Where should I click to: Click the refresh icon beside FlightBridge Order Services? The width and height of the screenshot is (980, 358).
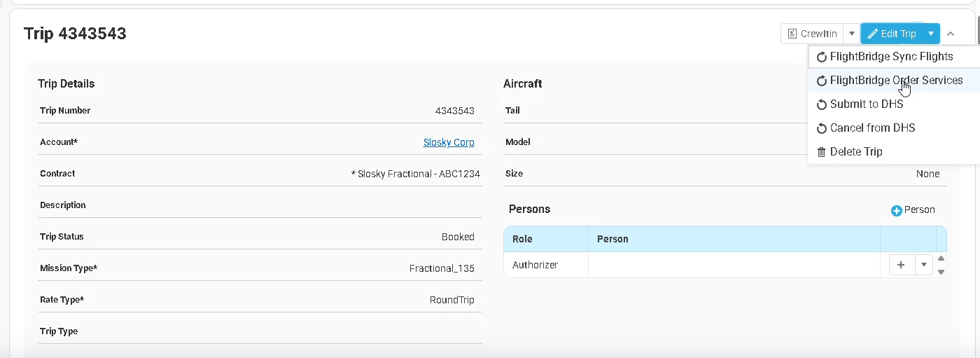click(822, 81)
